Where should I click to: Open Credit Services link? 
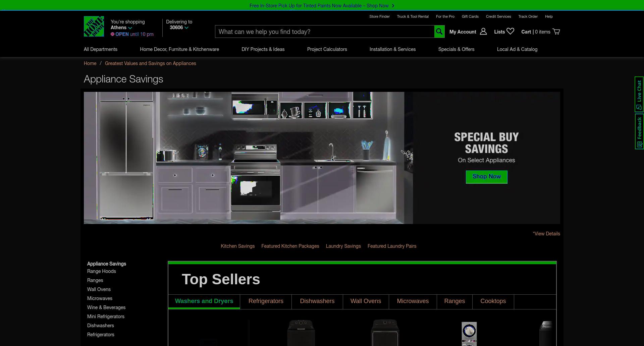point(498,16)
